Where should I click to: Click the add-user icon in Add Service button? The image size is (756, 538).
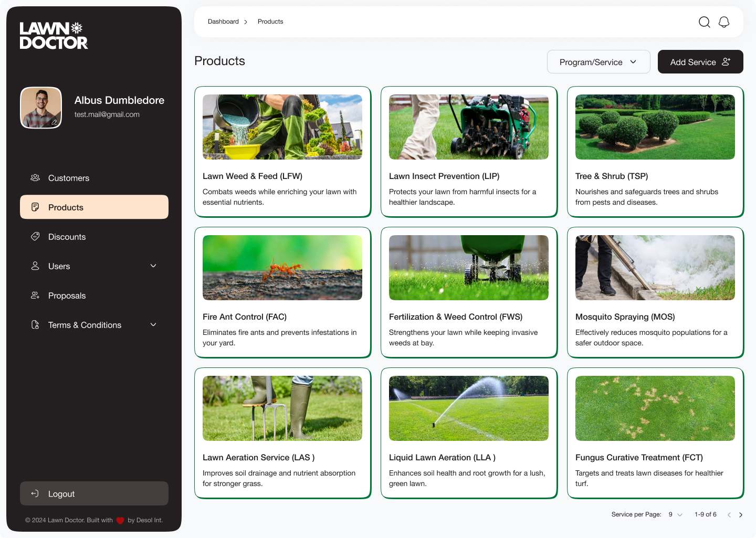(726, 61)
